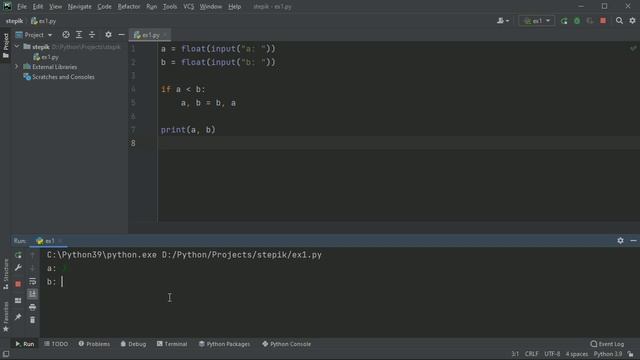Open the user account icon menu
Screen dimensions: 640x360
[503, 21]
